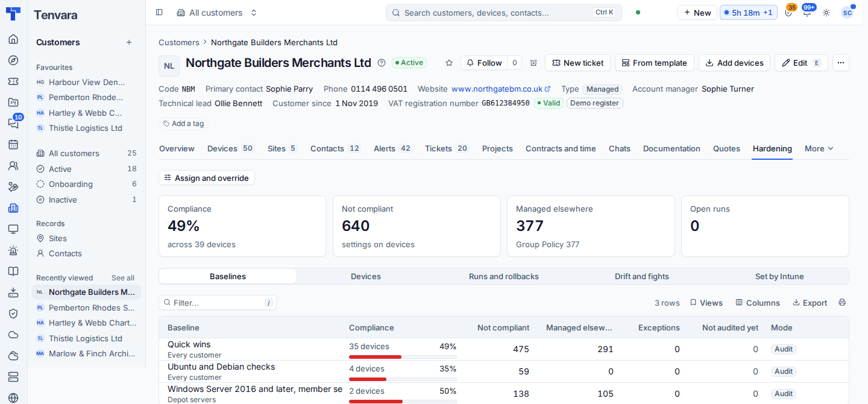Open the calendar icon in left rail

pyautogui.click(x=13, y=145)
